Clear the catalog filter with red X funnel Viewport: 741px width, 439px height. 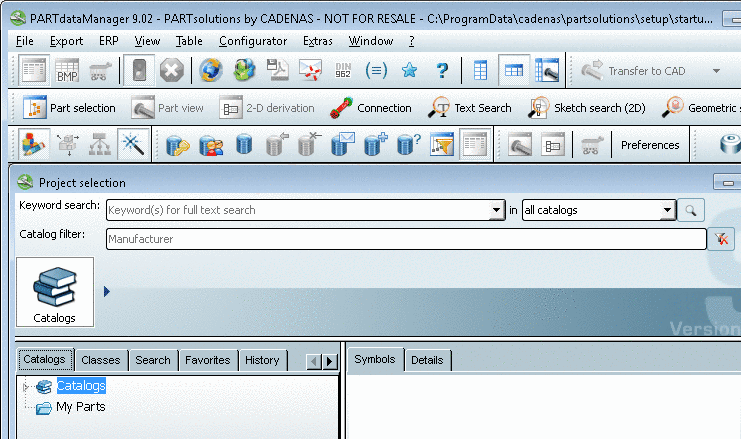pos(721,239)
